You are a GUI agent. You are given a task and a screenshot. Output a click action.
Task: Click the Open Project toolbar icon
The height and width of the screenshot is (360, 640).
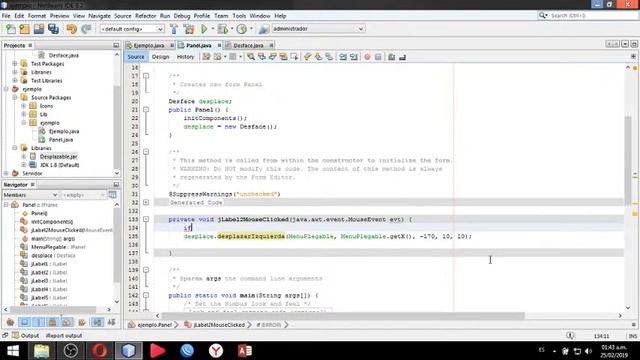(x=39, y=29)
